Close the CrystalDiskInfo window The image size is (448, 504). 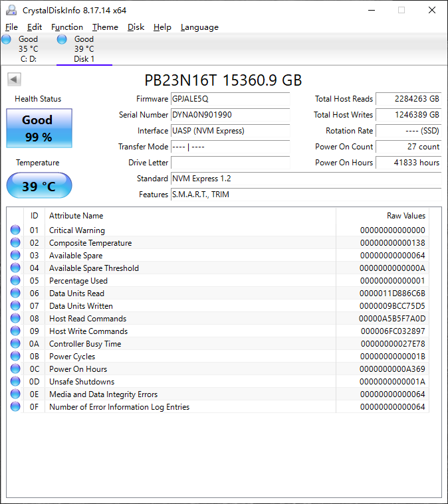point(432,10)
